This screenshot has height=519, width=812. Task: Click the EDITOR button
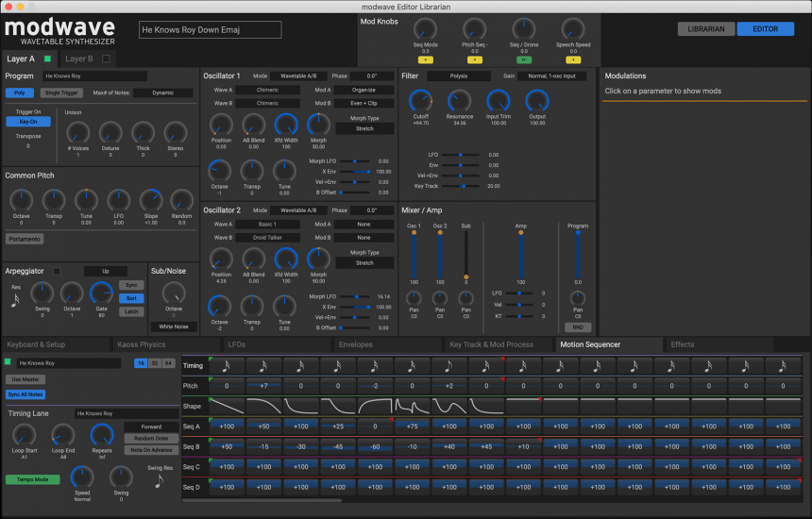[x=766, y=29]
